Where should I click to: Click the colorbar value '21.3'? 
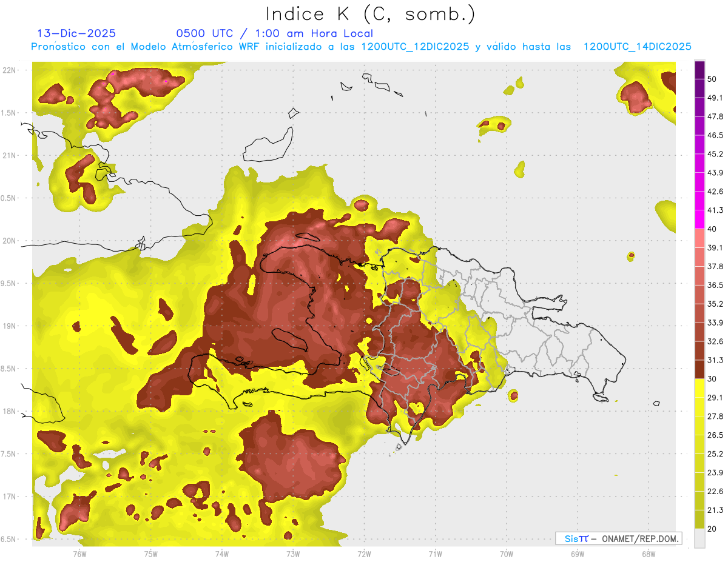pyautogui.click(x=715, y=510)
